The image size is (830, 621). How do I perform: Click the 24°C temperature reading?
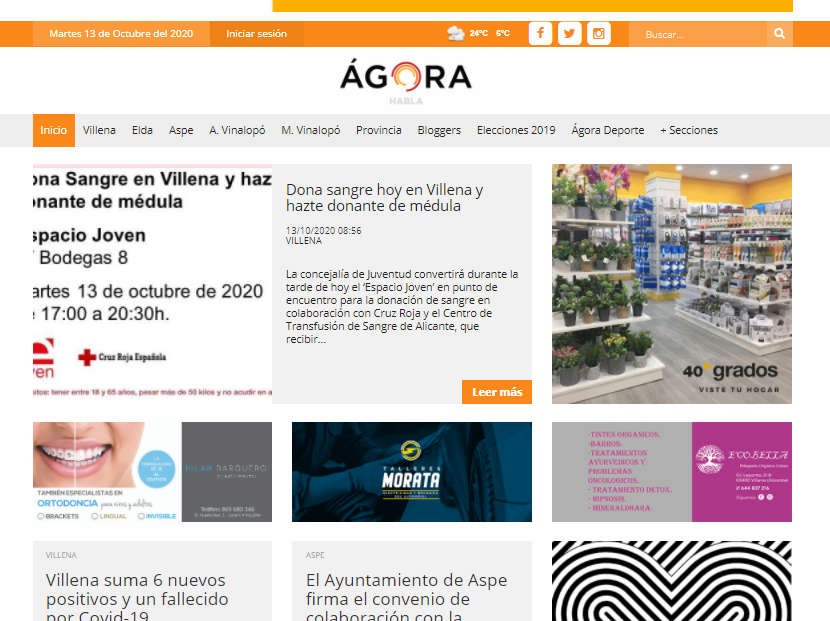(x=479, y=33)
